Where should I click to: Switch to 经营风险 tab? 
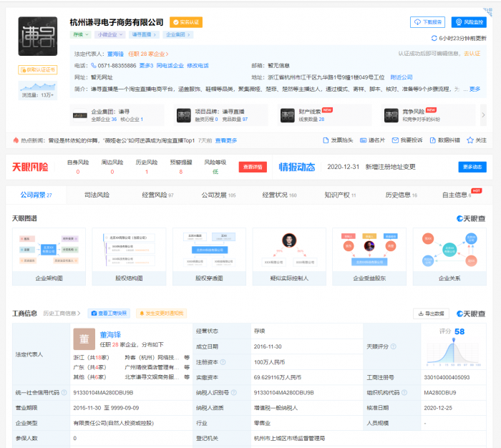tap(157, 195)
